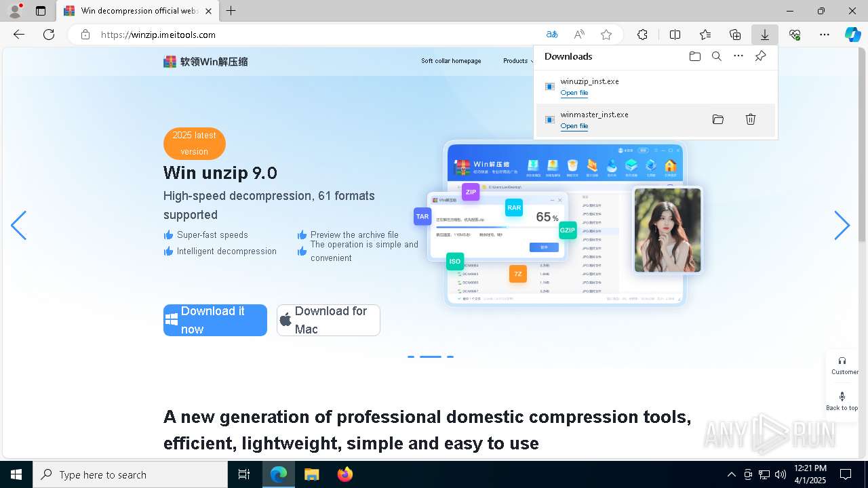The image size is (868, 488).
Task: Click Back to top widget
Action: point(842,401)
